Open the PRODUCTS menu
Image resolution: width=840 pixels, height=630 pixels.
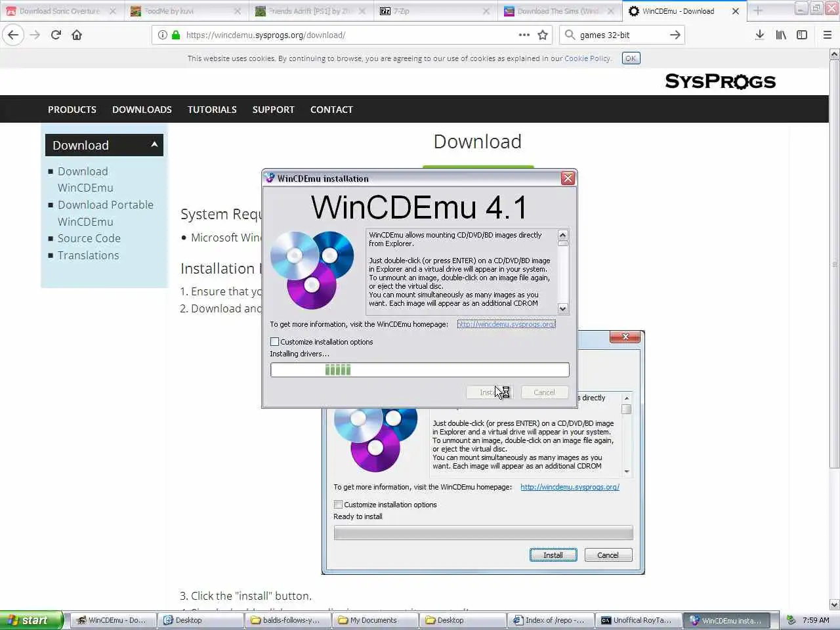click(72, 110)
